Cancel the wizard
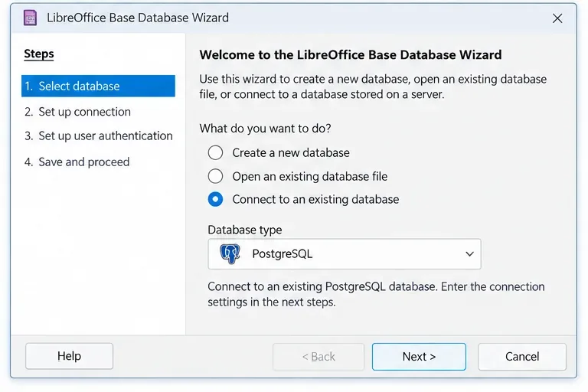The width and height of the screenshot is (588, 392). pyautogui.click(x=522, y=356)
